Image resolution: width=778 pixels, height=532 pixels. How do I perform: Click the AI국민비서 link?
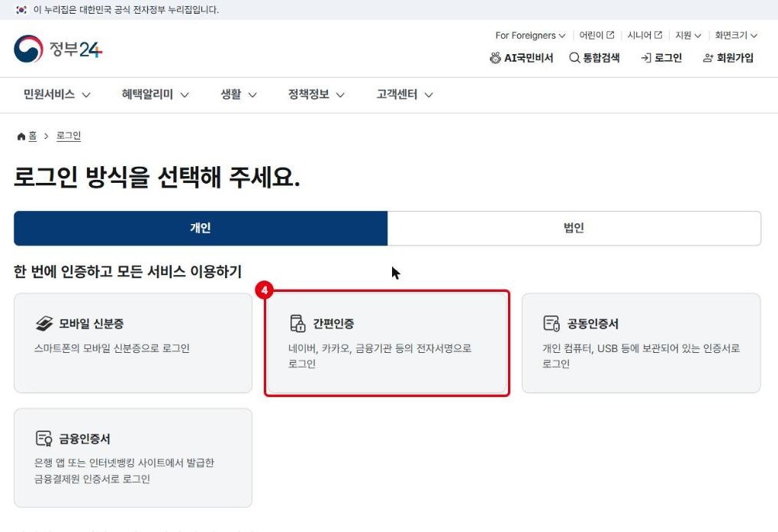pos(522,58)
